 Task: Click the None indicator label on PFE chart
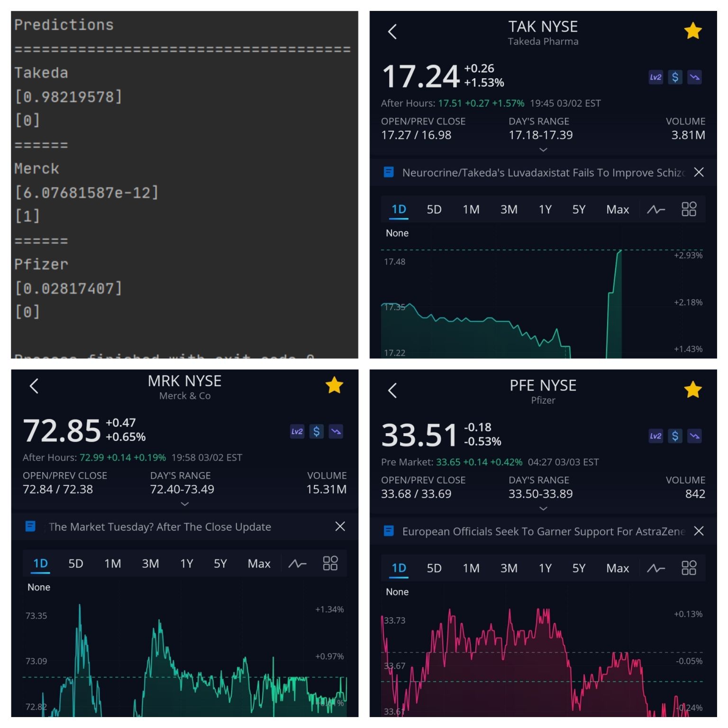click(397, 592)
